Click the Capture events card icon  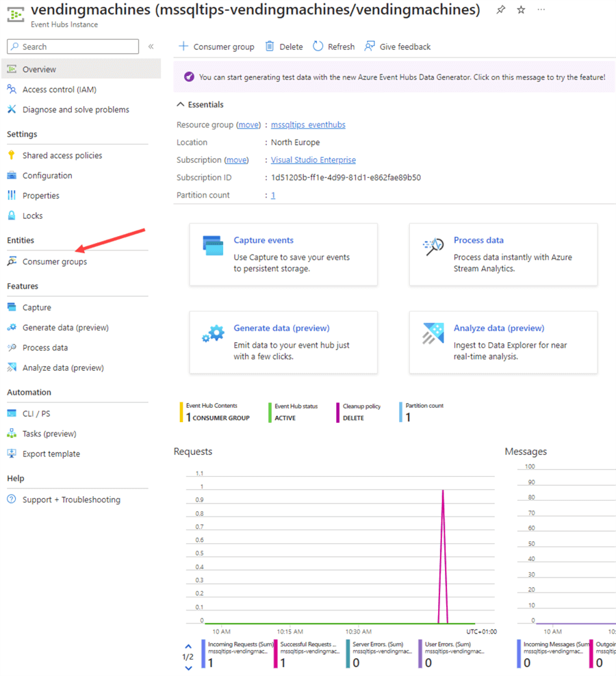tap(213, 246)
